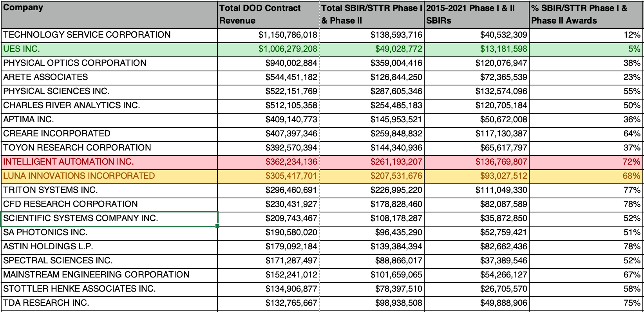
Task: Select the 75% percentage cell
Action: pyautogui.click(x=586, y=303)
